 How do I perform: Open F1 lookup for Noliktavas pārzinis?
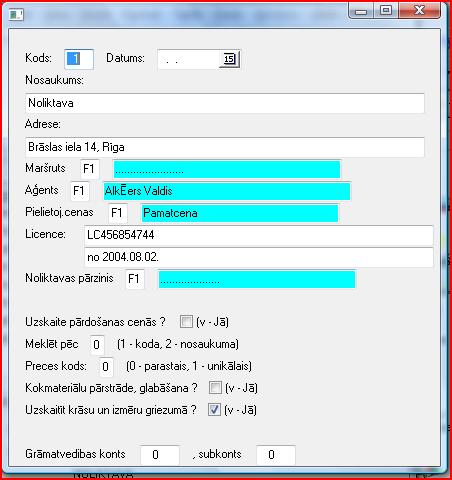click(134, 279)
